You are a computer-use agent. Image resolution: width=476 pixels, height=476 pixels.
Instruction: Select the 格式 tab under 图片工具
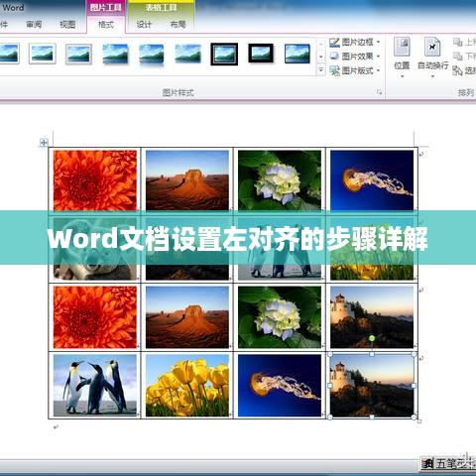pyautogui.click(x=106, y=24)
